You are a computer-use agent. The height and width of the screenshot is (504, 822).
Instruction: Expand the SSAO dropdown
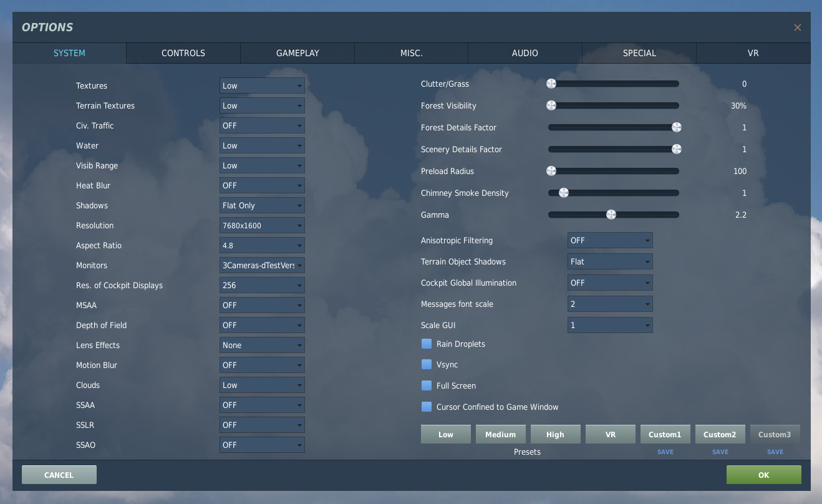point(262,445)
